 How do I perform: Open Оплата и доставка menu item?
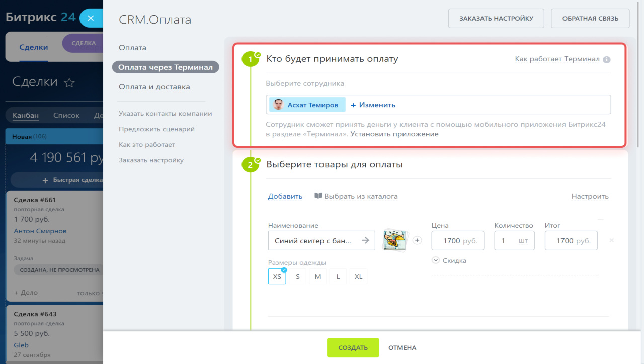pyautogui.click(x=154, y=87)
